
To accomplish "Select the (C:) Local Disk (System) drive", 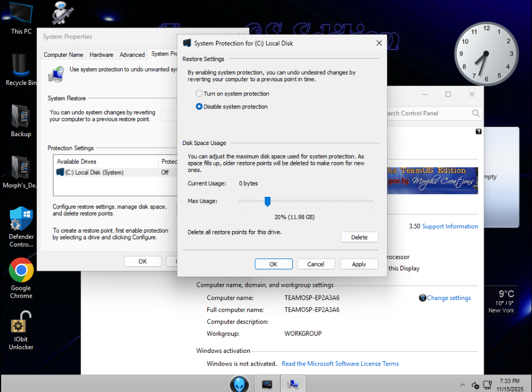I will coord(90,173).
